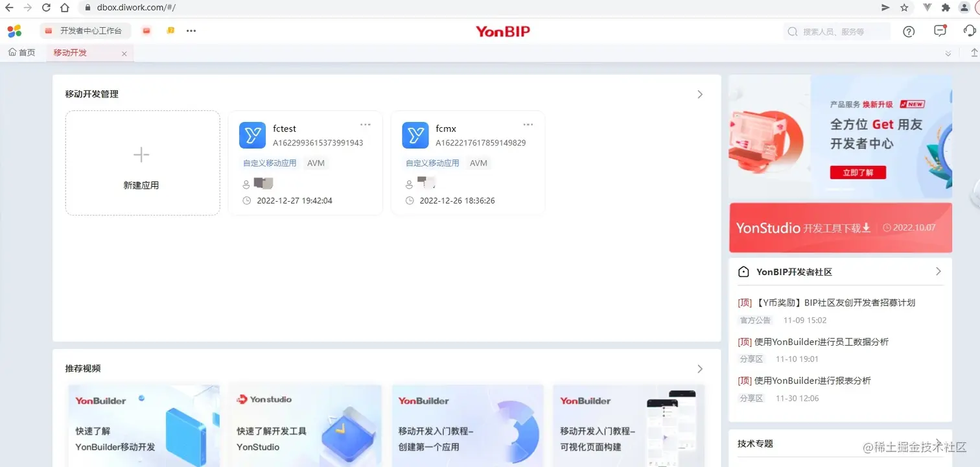The image size is (980, 467).
Task: Click the yellow shortcut icon in top bar
Action: 170,30
